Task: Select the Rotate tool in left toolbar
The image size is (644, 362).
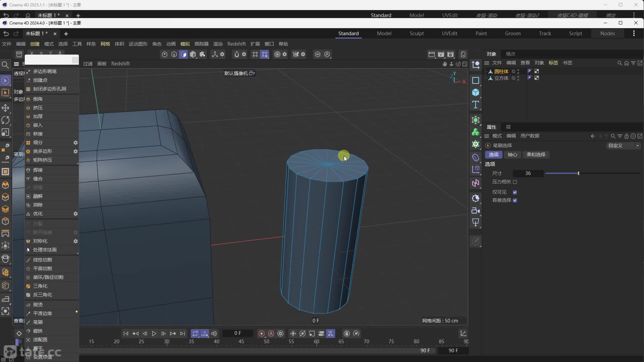Action: point(5,120)
